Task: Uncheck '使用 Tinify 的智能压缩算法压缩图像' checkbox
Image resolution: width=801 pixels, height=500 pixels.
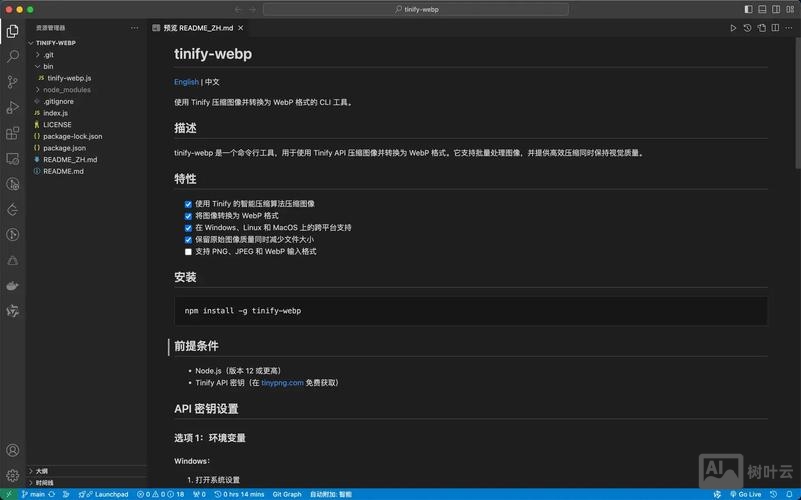Action: tap(188, 204)
